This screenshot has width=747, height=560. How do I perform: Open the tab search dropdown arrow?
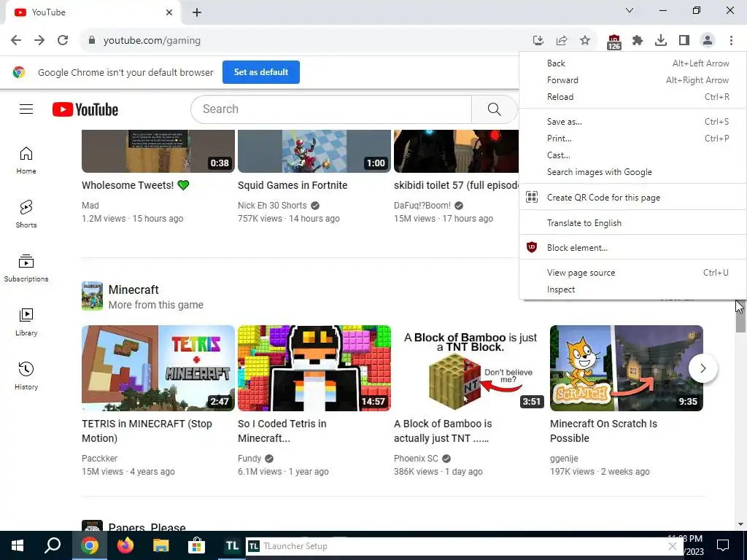(630, 10)
